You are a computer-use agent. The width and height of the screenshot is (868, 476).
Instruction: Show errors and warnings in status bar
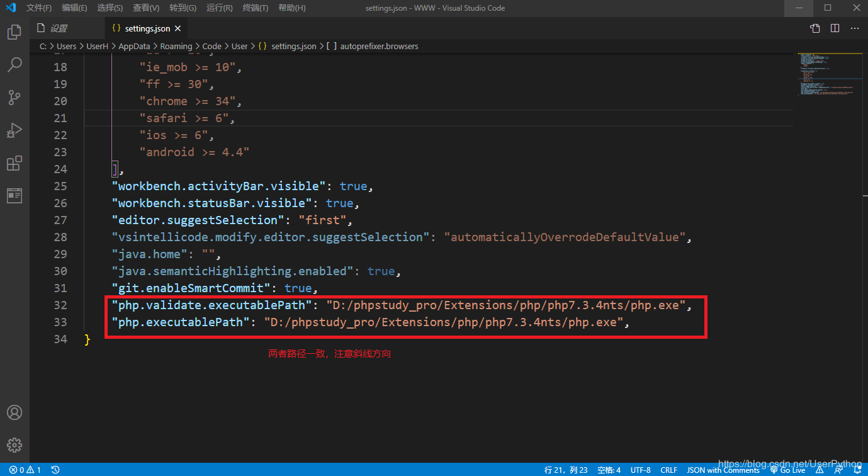pyautogui.click(x=25, y=470)
